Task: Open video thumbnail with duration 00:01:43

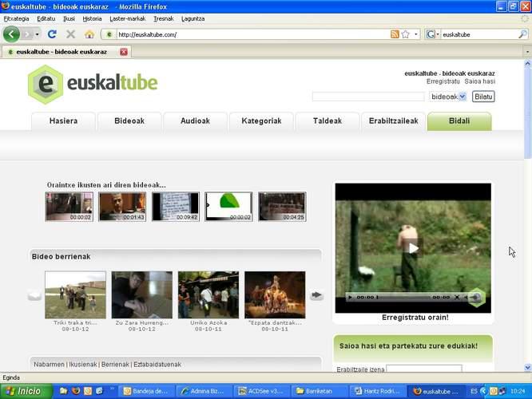Action: tap(122, 207)
